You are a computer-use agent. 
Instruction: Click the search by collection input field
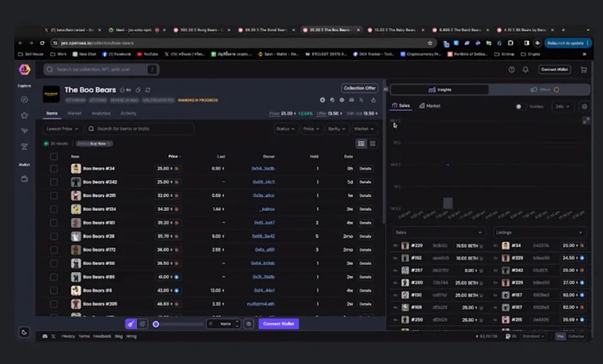(x=102, y=69)
